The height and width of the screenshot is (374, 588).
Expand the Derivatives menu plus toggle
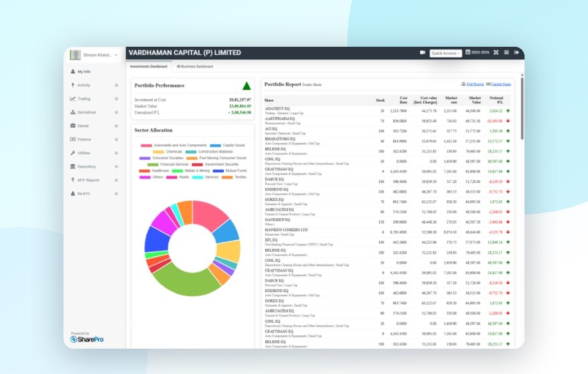[x=116, y=112]
